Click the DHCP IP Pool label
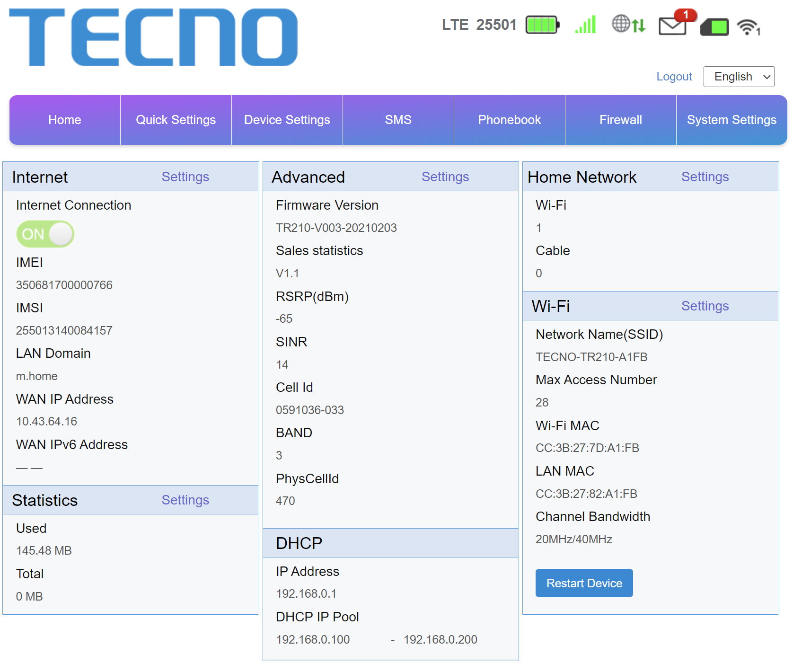The width and height of the screenshot is (793, 672). [317, 617]
